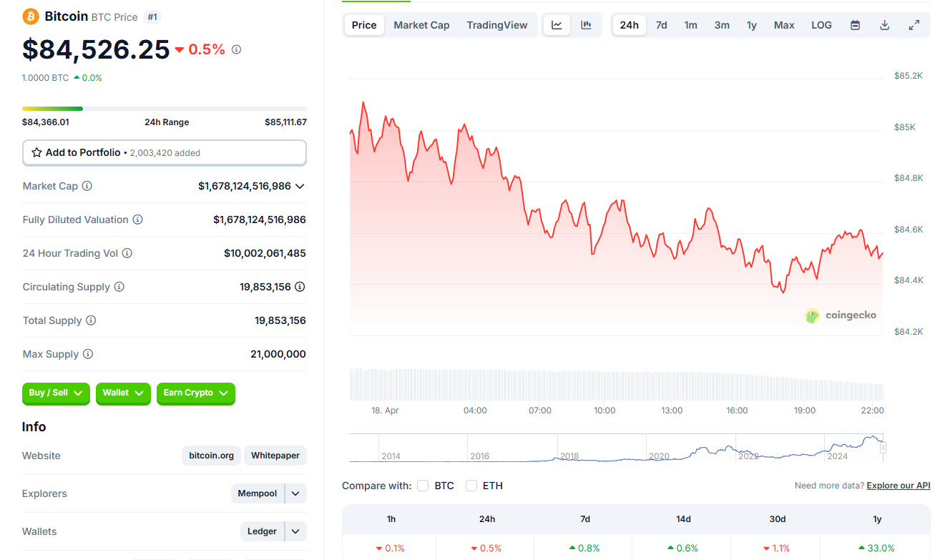
Task: Switch to the Market Cap chart tab
Action: pos(421,25)
